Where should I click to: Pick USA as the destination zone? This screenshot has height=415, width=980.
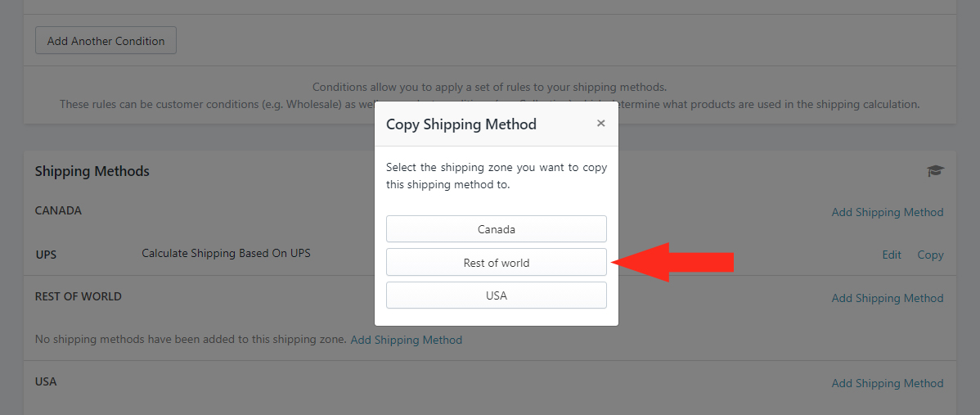coord(496,295)
